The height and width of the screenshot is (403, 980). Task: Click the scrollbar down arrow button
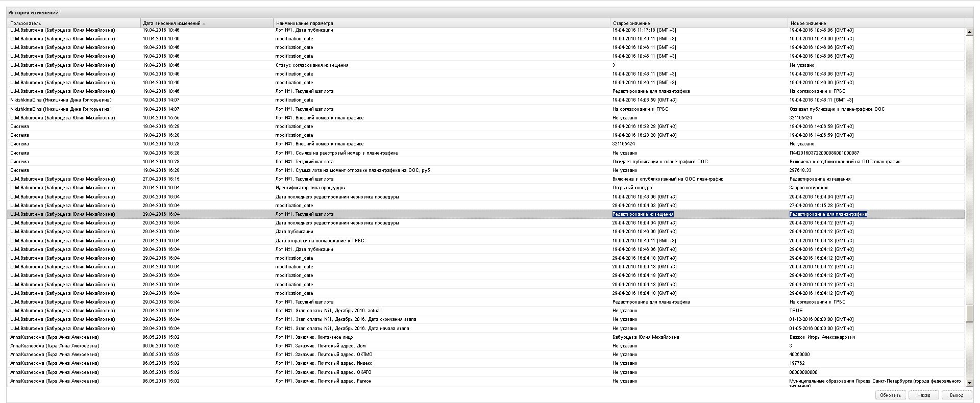click(x=969, y=383)
